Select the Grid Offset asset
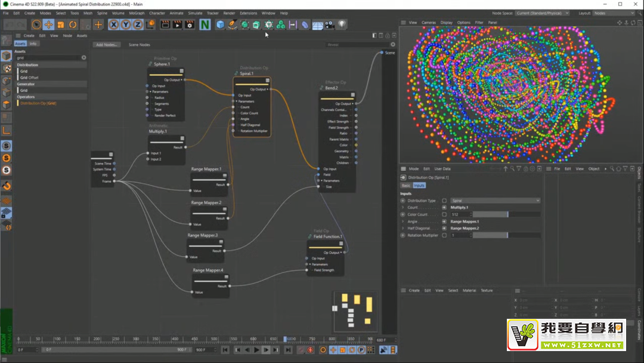This screenshot has width=644, height=363. click(x=29, y=78)
